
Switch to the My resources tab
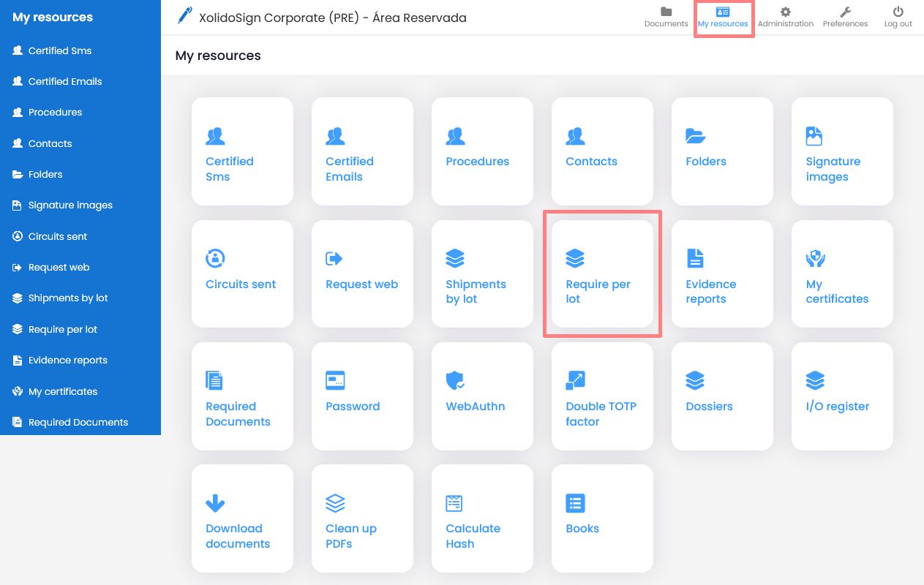pos(723,16)
